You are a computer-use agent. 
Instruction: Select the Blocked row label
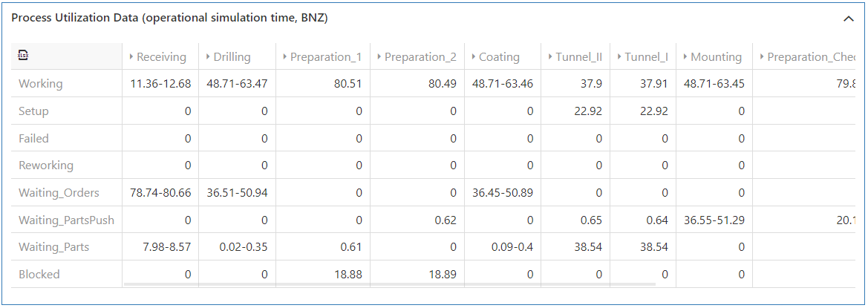(x=39, y=275)
